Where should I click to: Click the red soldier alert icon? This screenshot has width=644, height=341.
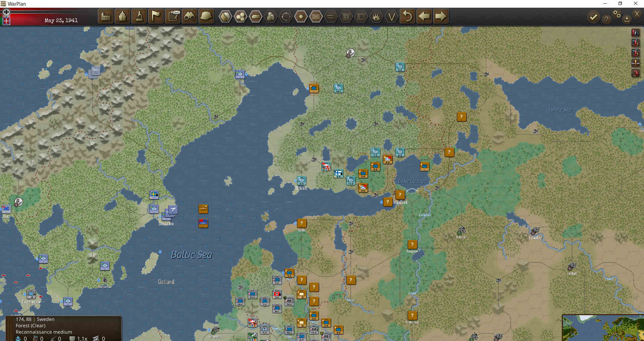636,73
